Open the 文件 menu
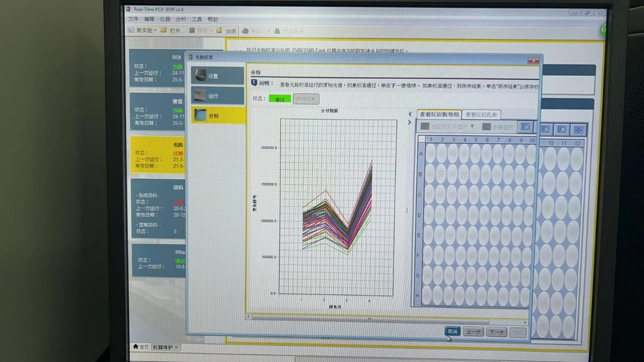This screenshot has width=644, height=362. coord(133,19)
